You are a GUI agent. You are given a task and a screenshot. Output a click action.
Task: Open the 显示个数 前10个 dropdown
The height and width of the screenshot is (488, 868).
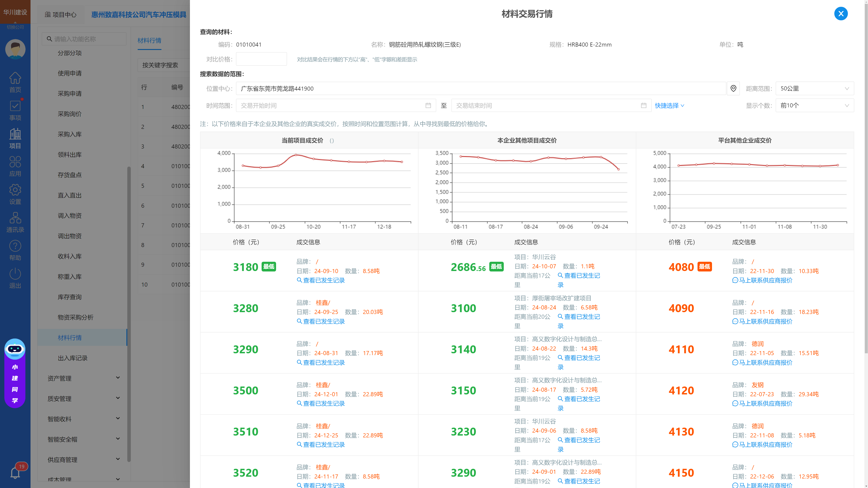[814, 105]
